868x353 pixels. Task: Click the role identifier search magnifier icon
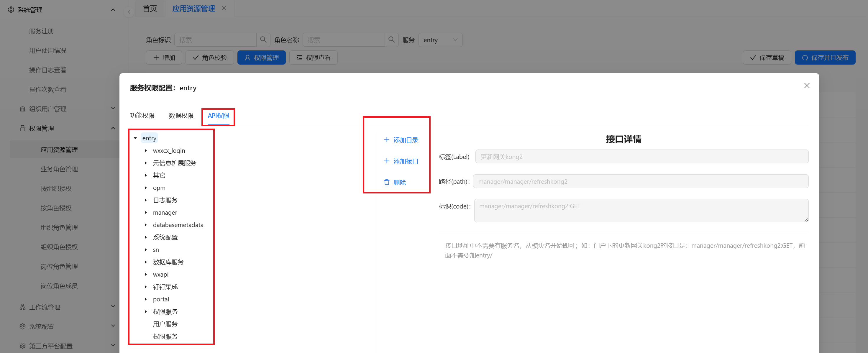coord(263,40)
